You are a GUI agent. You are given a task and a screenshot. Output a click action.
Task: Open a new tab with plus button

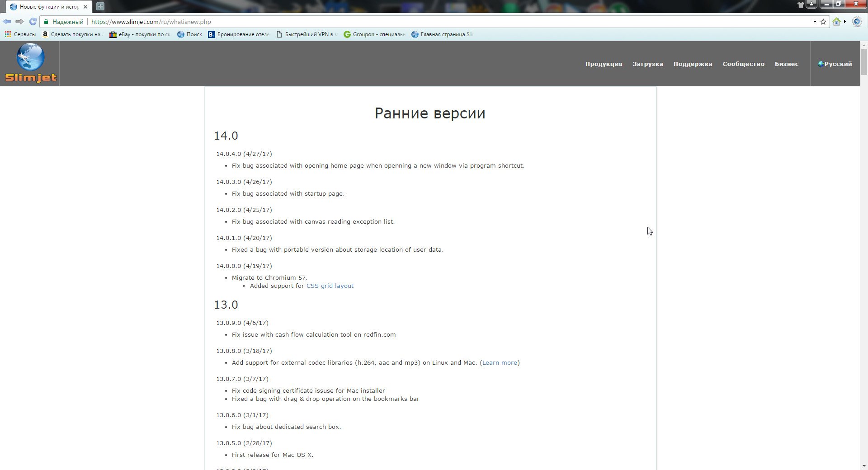(100, 6)
